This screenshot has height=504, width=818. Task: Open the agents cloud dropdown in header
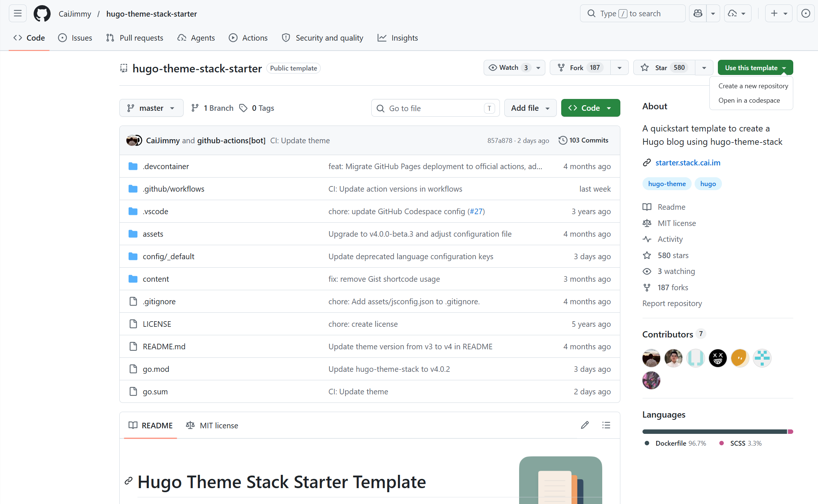point(738,14)
